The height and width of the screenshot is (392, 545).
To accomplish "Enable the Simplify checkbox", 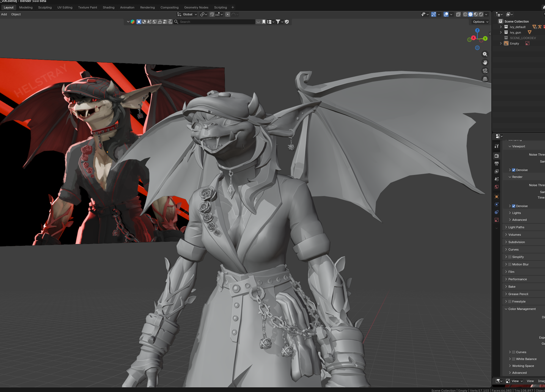I will pyautogui.click(x=510, y=257).
